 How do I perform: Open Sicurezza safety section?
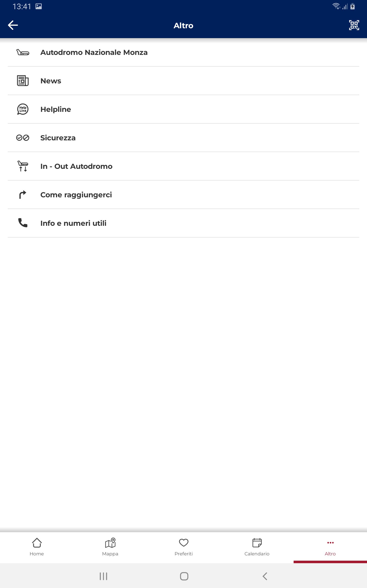pos(183,138)
